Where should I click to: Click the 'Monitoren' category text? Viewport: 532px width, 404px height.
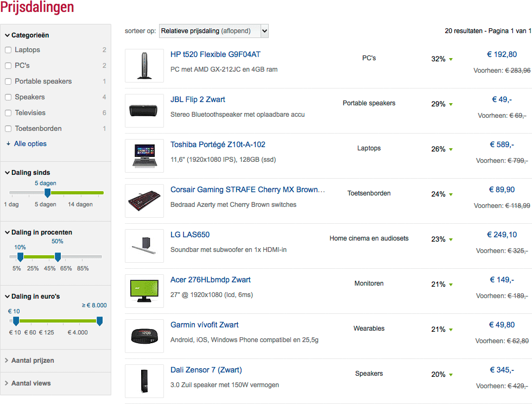coord(369,283)
